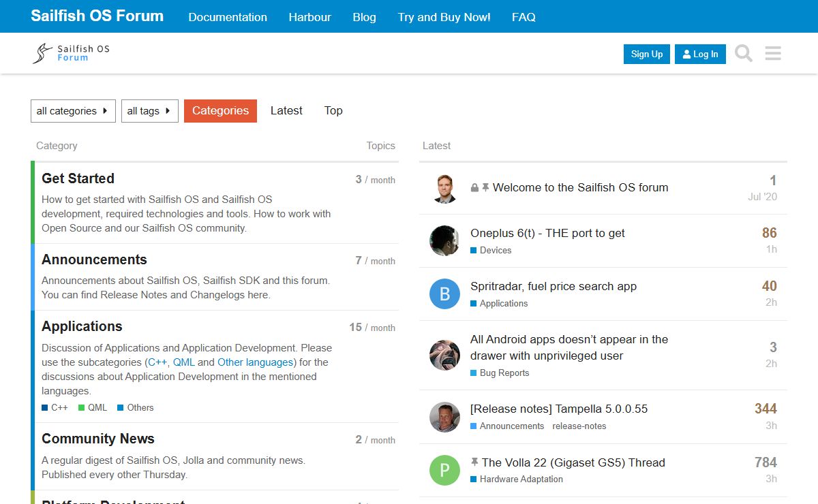
Task: Open avatar of Welcome topic poster
Action: click(444, 188)
